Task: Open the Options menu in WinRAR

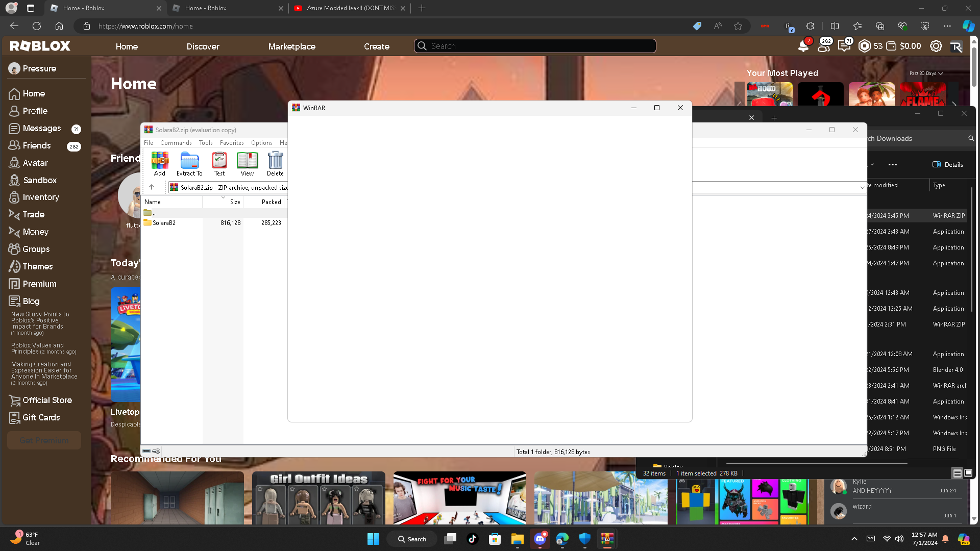Action: 262,143
